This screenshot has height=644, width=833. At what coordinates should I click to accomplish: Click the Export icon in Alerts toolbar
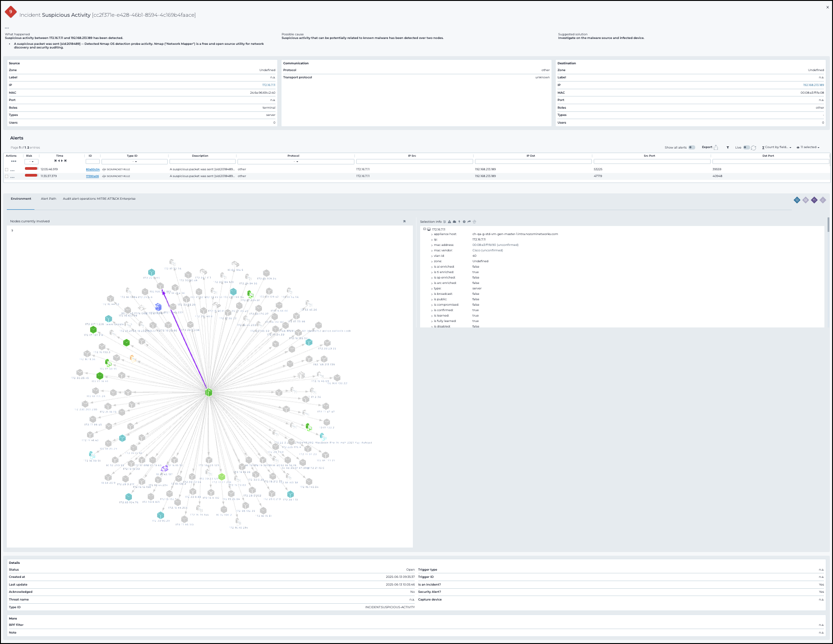[716, 147]
